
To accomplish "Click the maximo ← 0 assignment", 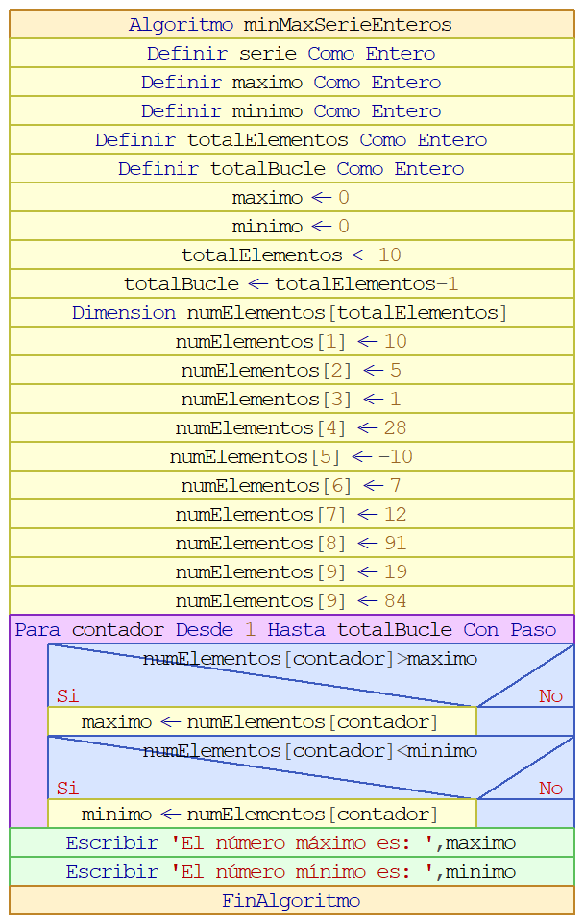I will click(292, 198).
